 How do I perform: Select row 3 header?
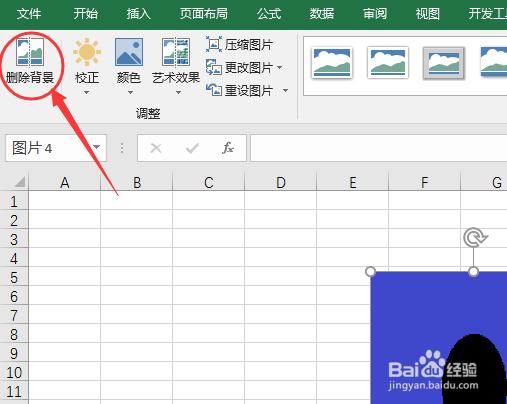point(14,239)
